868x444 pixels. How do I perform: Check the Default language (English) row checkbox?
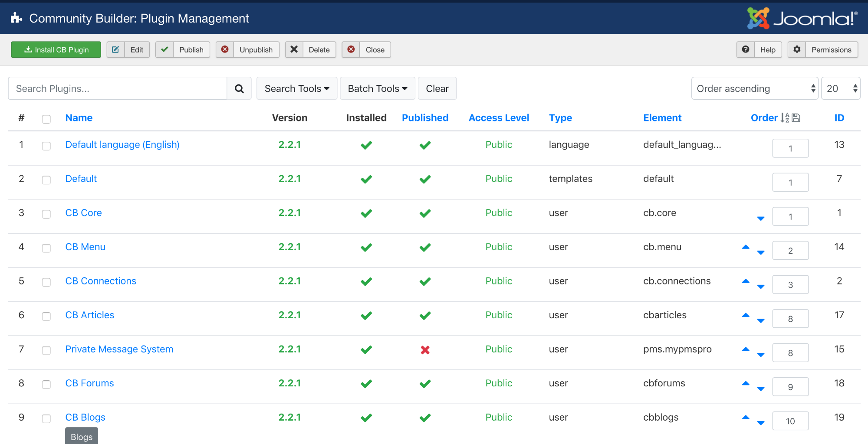coord(46,146)
